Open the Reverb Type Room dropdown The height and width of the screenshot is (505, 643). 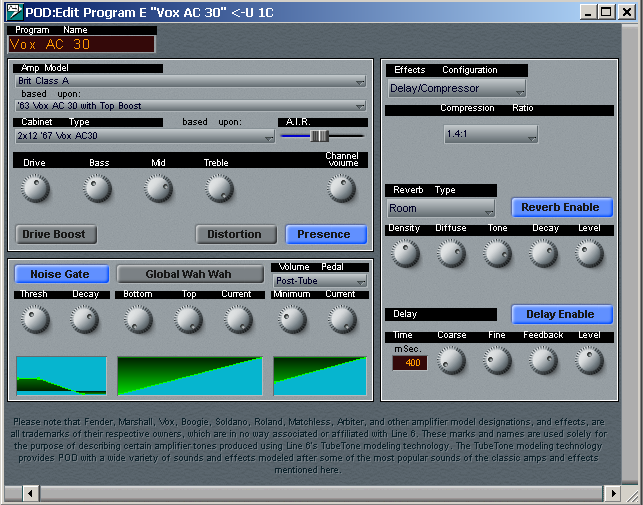coord(441,209)
